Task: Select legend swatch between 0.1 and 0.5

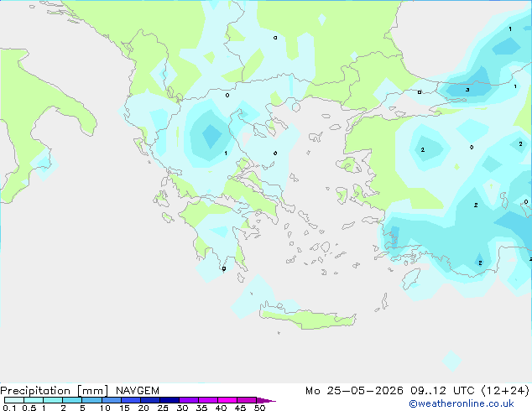Action: 14,400
